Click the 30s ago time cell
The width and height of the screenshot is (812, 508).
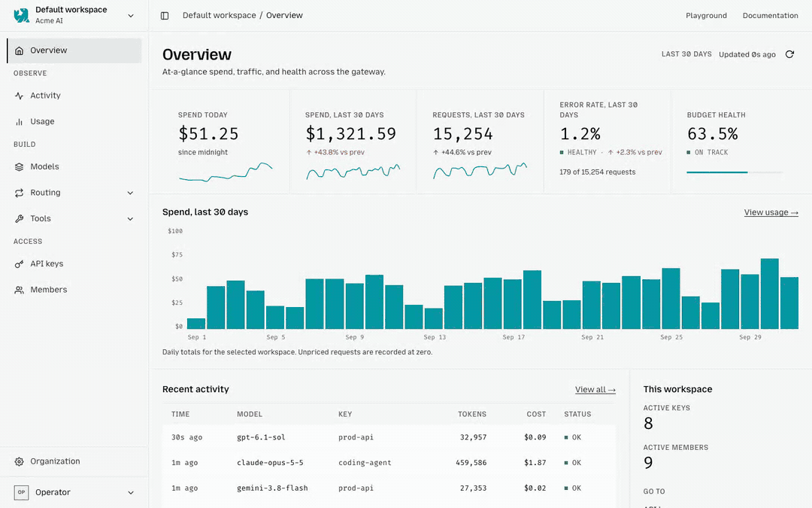click(x=187, y=437)
